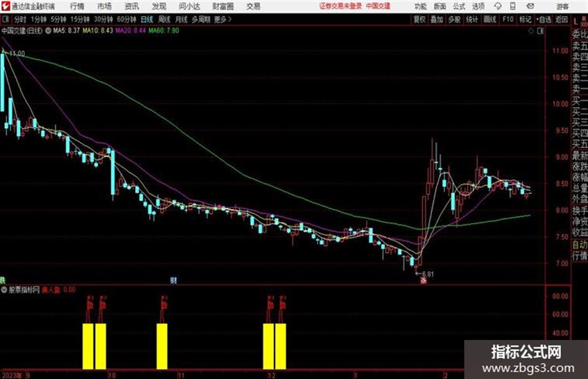Switch to 15分钟 period
This screenshot has width=588, height=379.
pos(80,19)
